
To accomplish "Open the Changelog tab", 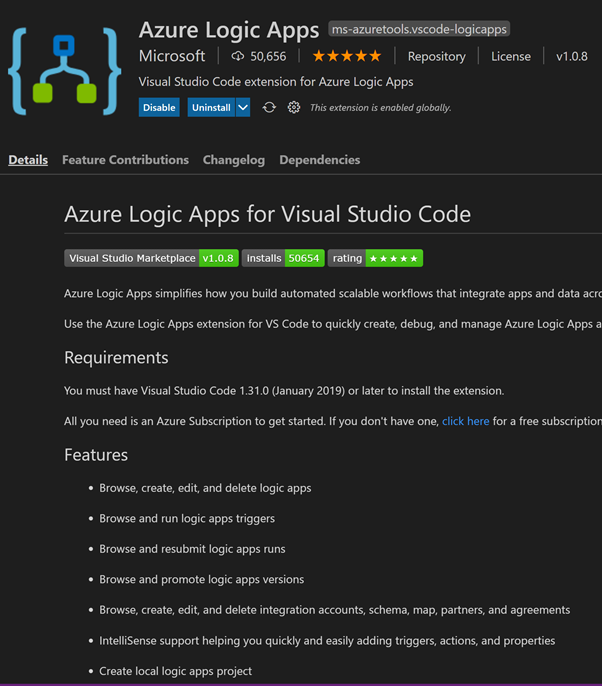I will (234, 160).
